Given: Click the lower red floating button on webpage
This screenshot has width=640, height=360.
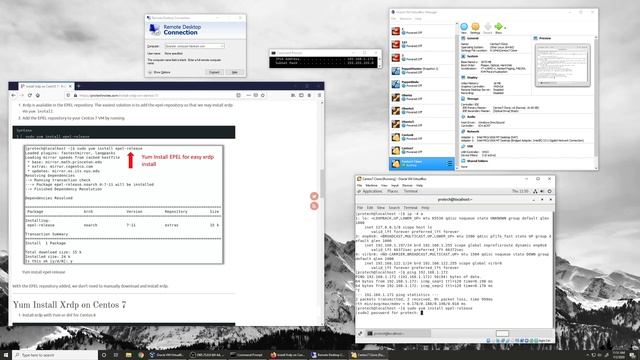Looking at the screenshot, I should coord(314,206).
